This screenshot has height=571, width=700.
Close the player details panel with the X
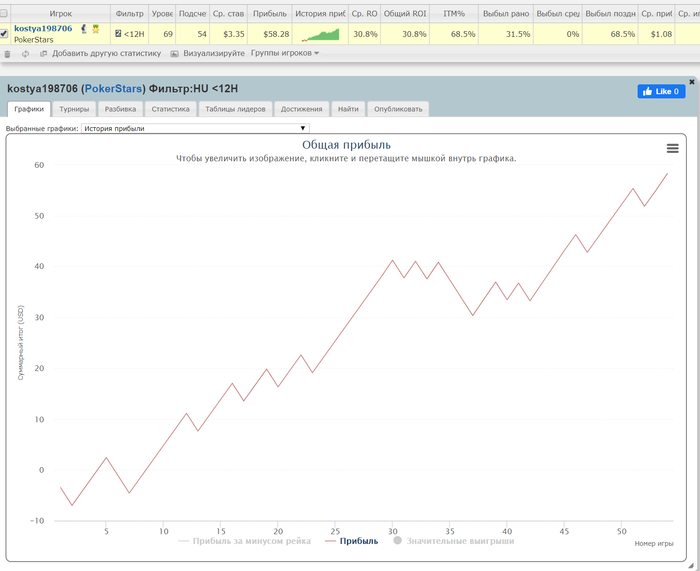[692, 82]
